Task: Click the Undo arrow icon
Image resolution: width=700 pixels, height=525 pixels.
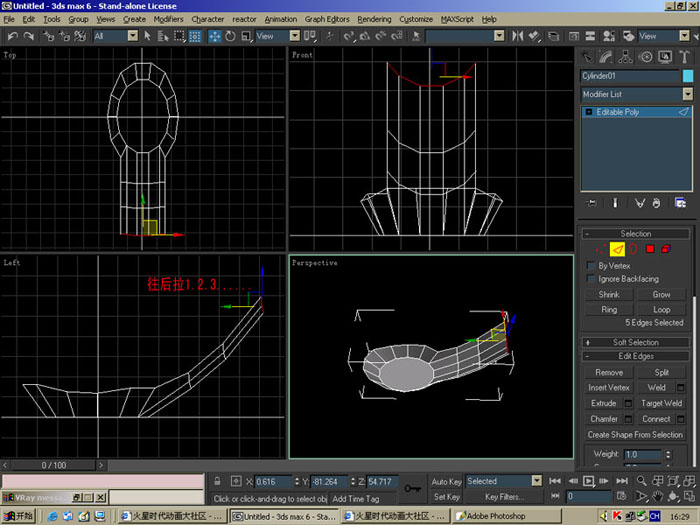Action: point(12,36)
